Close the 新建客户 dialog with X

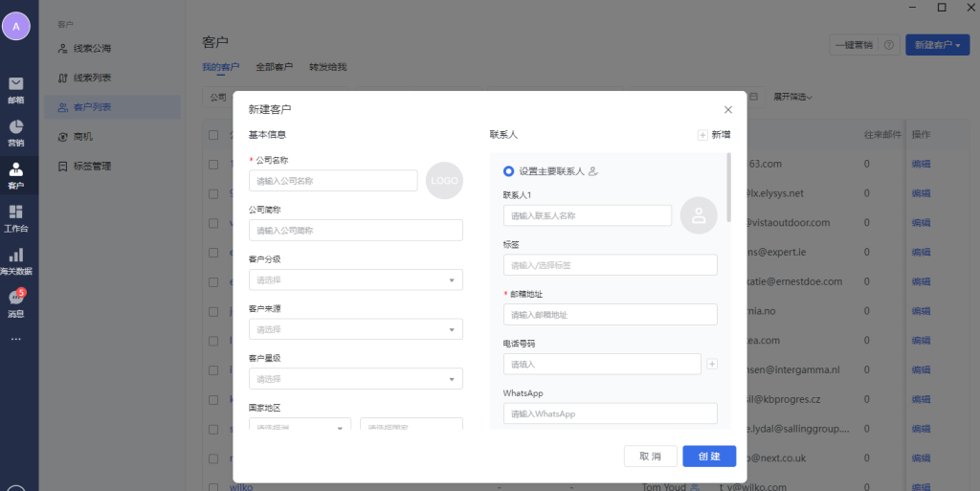click(x=728, y=110)
